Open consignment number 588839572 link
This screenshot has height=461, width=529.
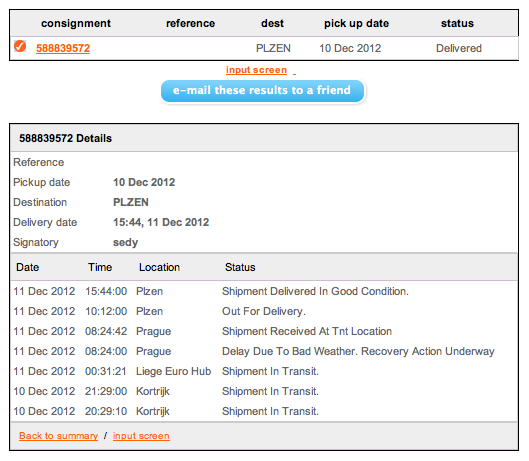[x=63, y=48]
